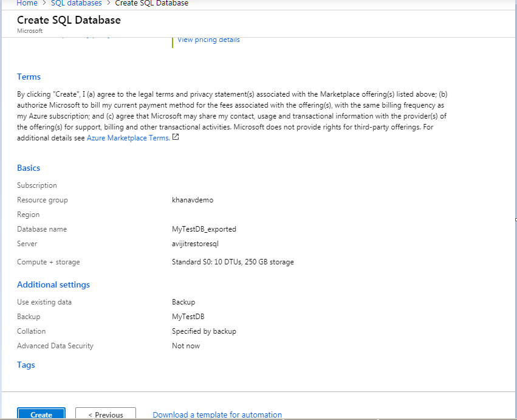Go back with the Previous button
The image size is (517, 420).
tap(106, 415)
